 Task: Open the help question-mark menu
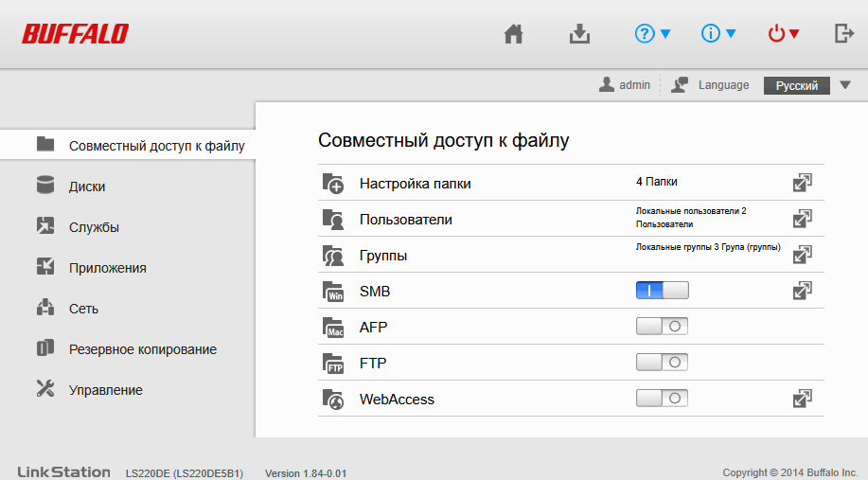click(653, 34)
